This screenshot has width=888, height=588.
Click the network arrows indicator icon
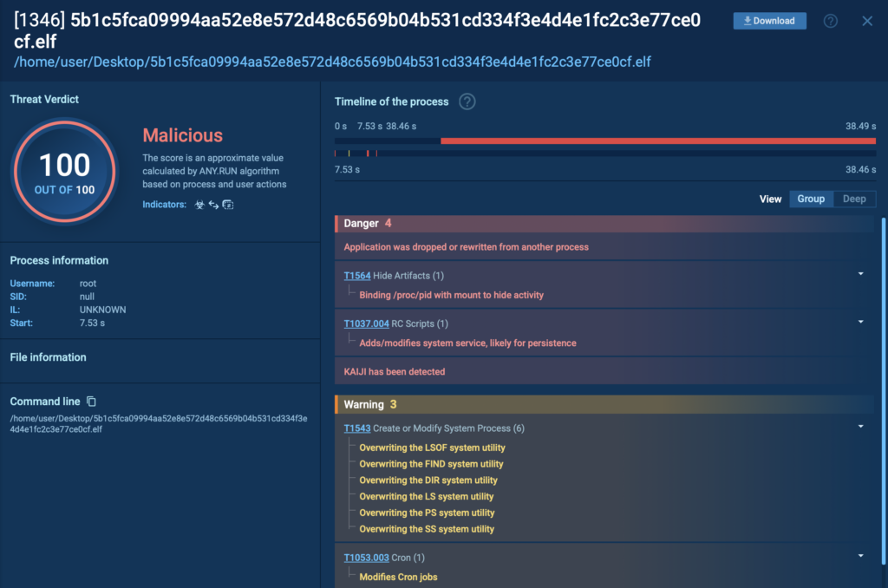[213, 206]
